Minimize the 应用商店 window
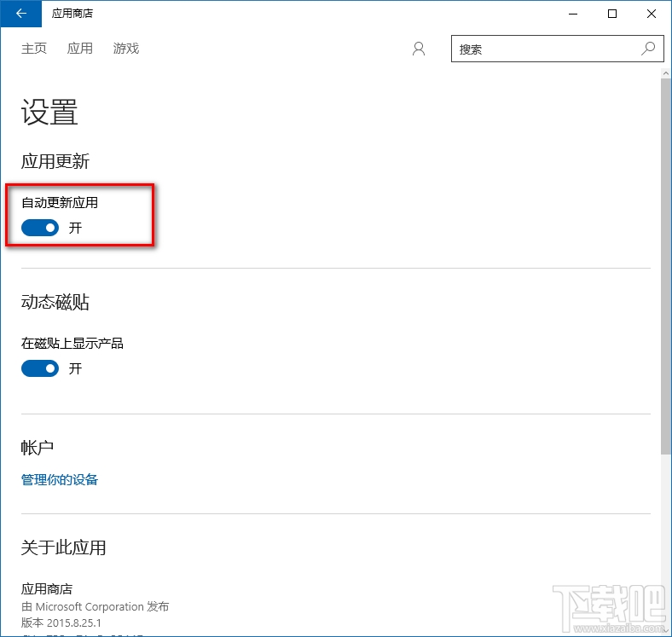This screenshot has width=672, height=637. pyautogui.click(x=572, y=14)
